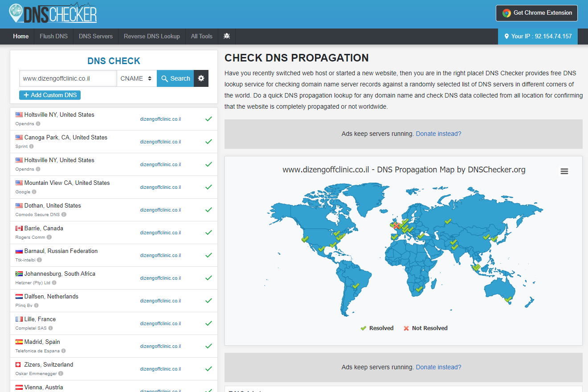
Task: Click info icon beside Telefonica de Espana
Action: coord(64,351)
